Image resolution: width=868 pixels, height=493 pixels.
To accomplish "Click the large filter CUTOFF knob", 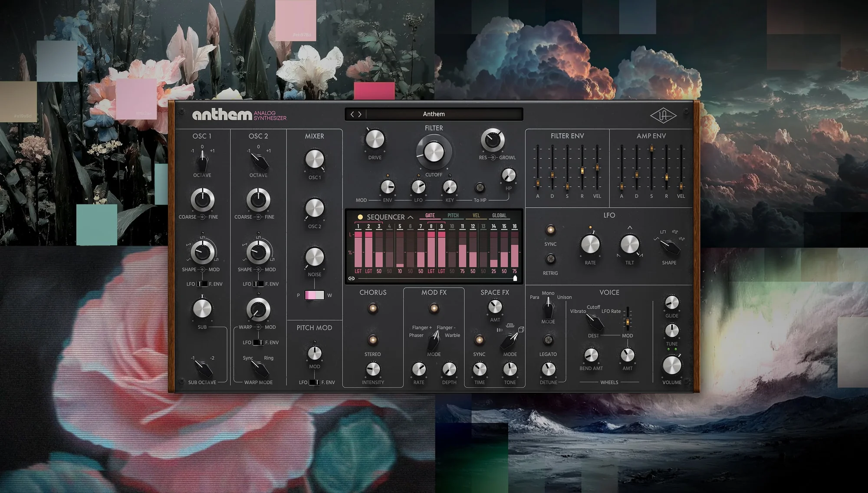I will pyautogui.click(x=434, y=151).
